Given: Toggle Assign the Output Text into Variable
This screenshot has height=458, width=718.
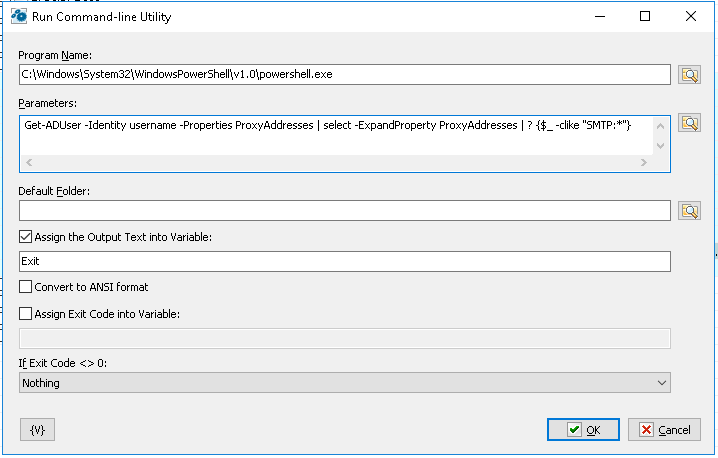Looking at the screenshot, I should [26, 237].
